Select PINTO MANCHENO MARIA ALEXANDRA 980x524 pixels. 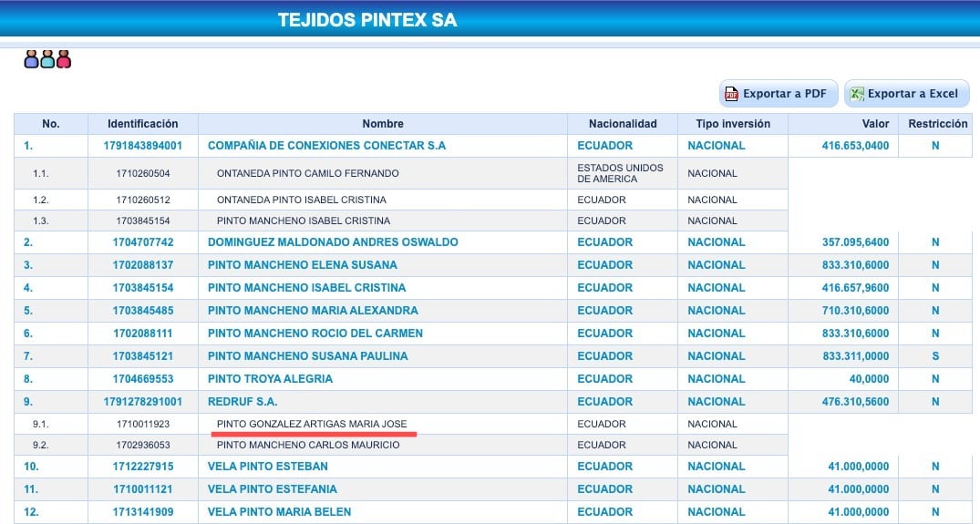pos(313,311)
